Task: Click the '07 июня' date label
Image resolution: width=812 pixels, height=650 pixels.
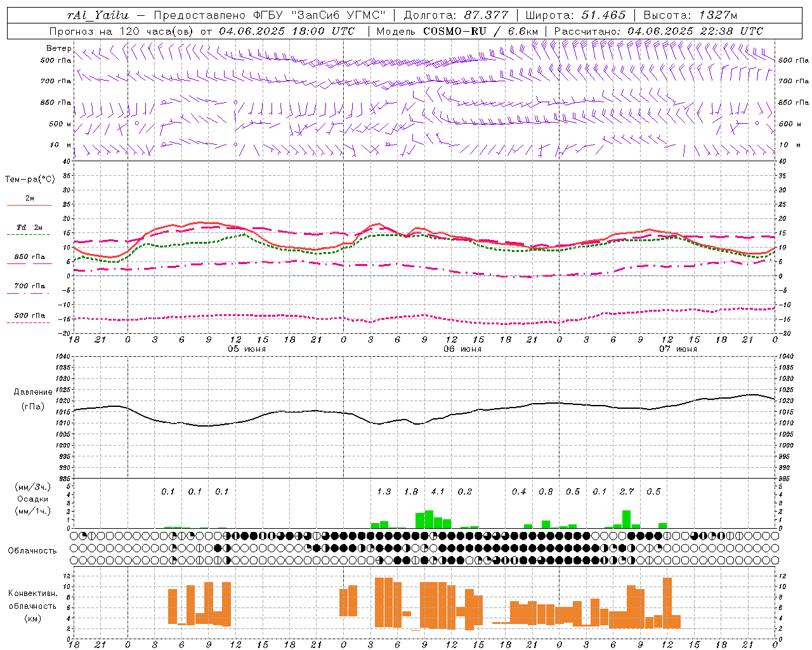Action: [x=678, y=349]
